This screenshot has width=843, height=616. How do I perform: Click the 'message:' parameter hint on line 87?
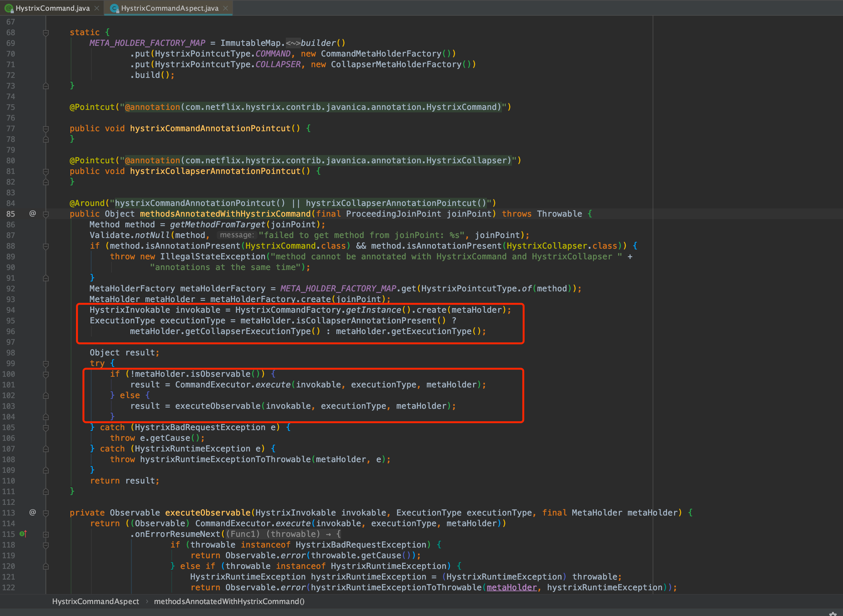237,235
